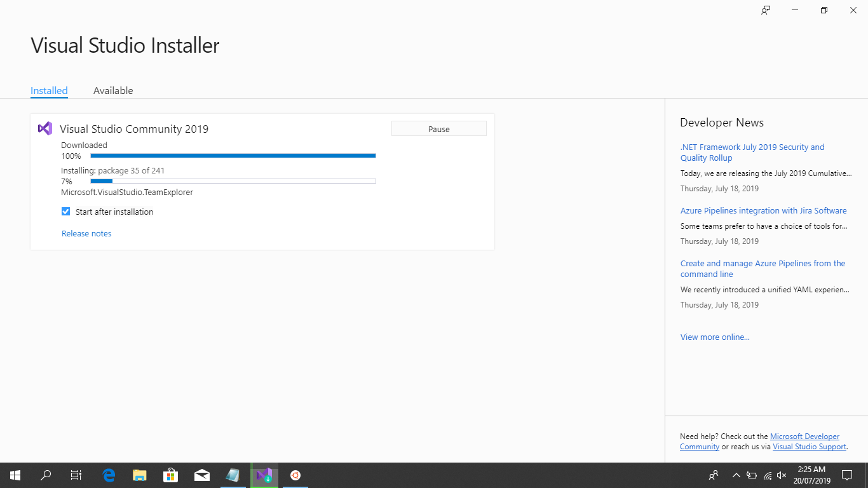Click the Visual Studio Community 2019 title
The height and width of the screenshot is (488, 868).
pyautogui.click(x=134, y=129)
